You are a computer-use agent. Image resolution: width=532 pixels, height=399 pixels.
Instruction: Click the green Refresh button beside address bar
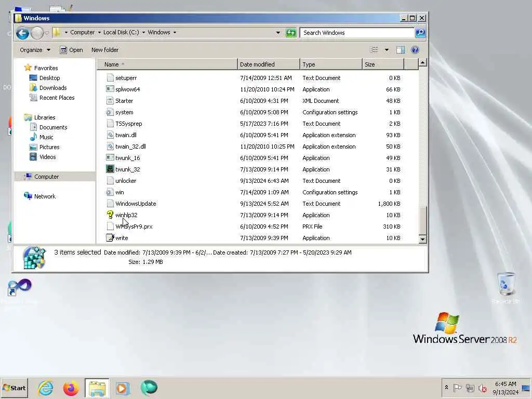tap(291, 33)
